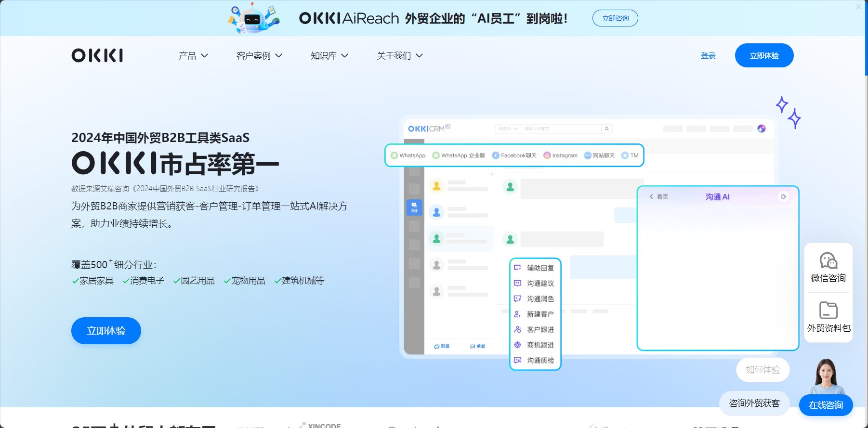Click the header 立即体验 button
868x428 pixels.
[764, 55]
